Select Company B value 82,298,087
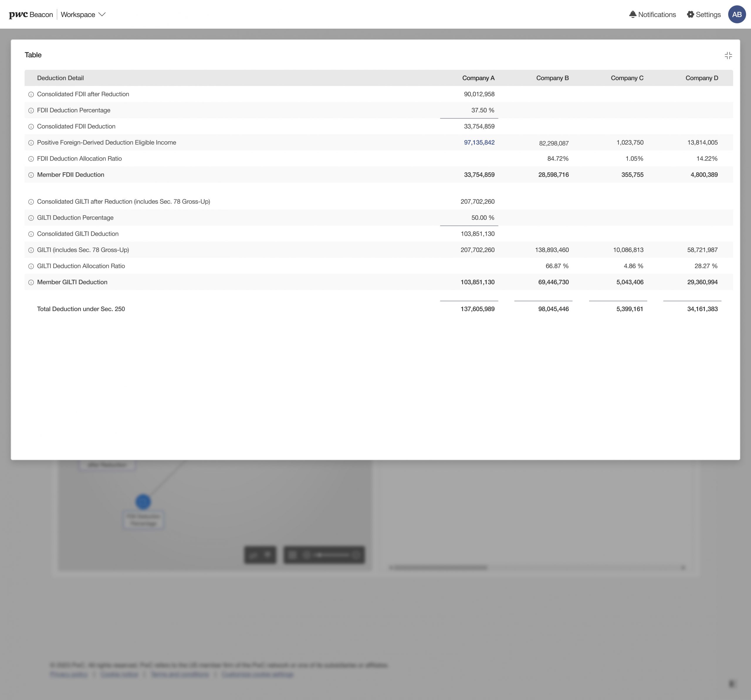 (x=554, y=143)
